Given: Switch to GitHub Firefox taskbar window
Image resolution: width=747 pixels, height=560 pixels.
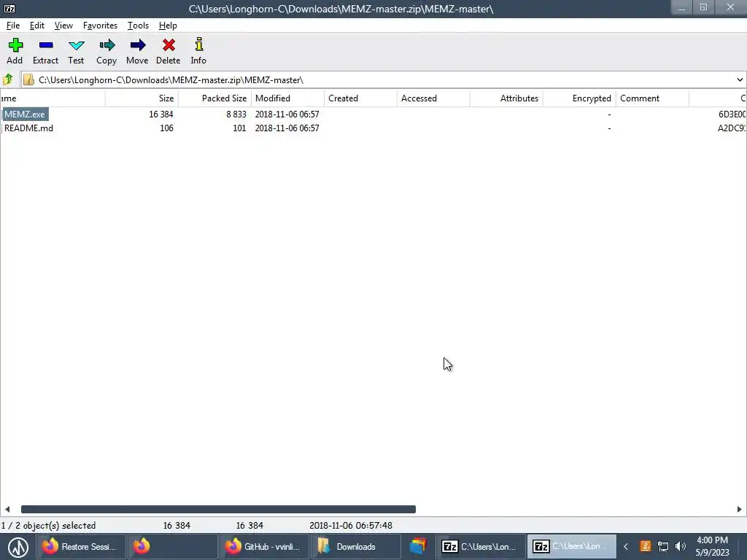Looking at the screenshot, I should pos(263,547).
